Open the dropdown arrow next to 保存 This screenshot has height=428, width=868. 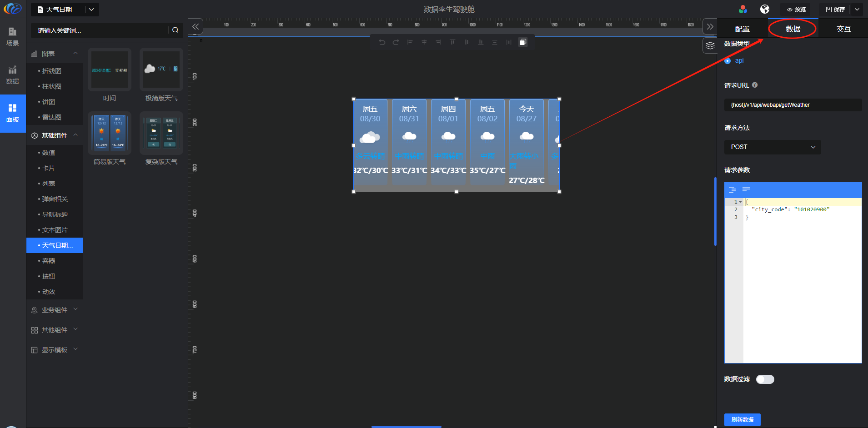(x=857, y=9)
